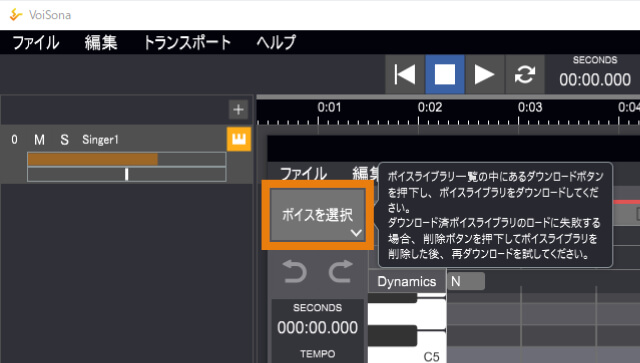Add a new track with plus icon

click(238, 109)
